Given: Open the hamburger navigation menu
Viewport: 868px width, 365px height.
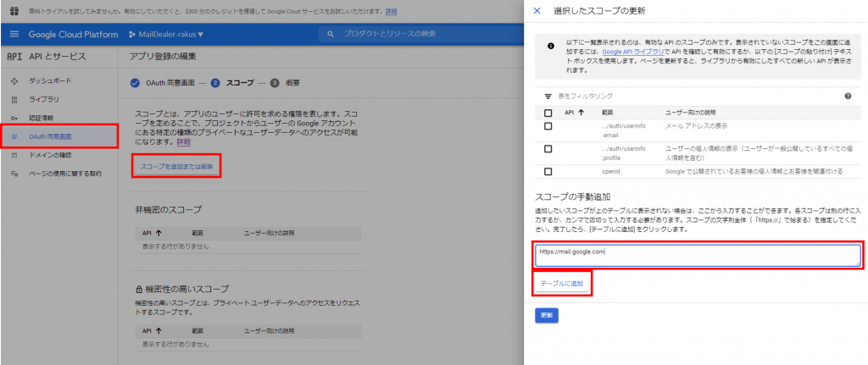Looking at the screenshot, I should (14, 34).
